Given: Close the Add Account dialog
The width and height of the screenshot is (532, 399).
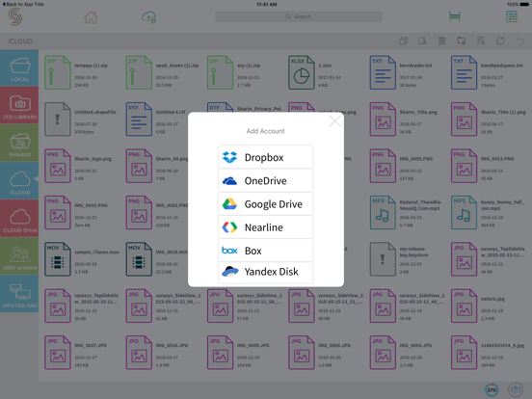Looking at the screenshot, I should (334, 120).
